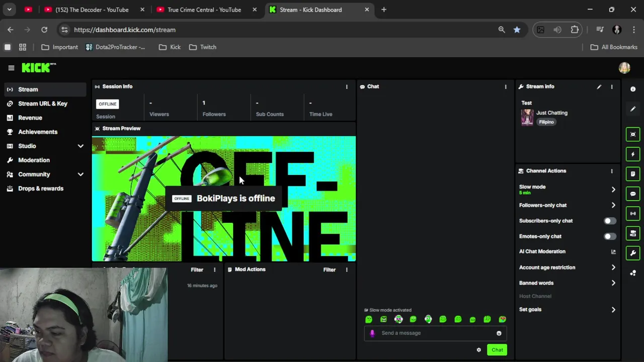Click the purple microphone icon in chat box

point(372,333)
